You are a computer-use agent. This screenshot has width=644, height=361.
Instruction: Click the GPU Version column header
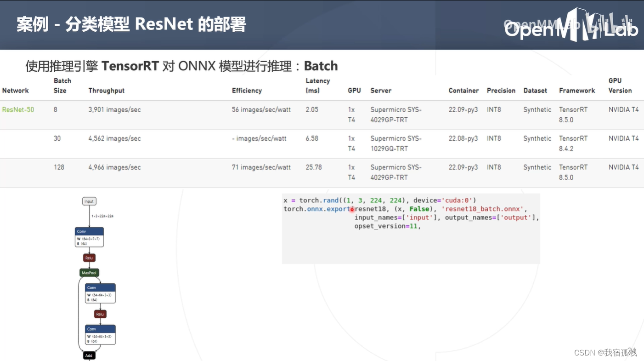tap(620, 86)
